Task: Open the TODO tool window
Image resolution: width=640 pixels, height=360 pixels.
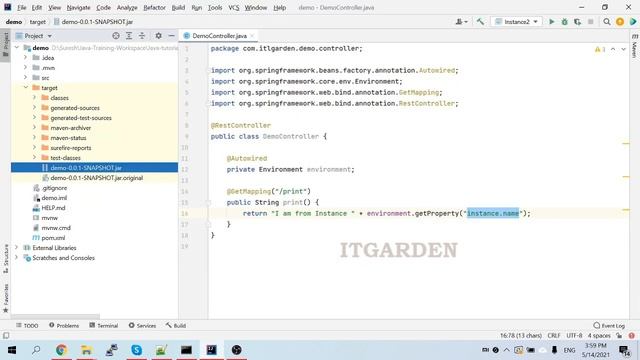Action: pyautogui.click(x=27, y=325)
